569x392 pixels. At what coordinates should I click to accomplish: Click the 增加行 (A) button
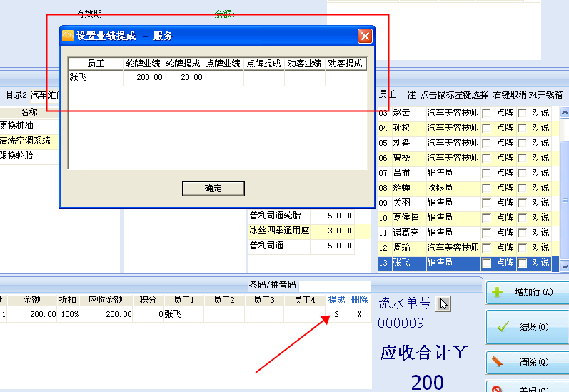[x=528, y=292]
